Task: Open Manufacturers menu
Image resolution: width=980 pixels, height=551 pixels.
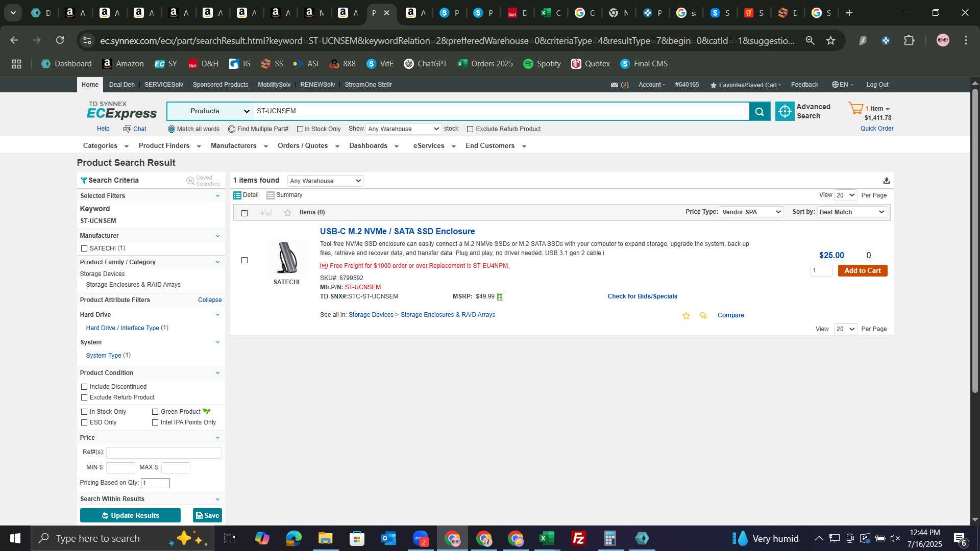Action: click(x=239, y=146)
